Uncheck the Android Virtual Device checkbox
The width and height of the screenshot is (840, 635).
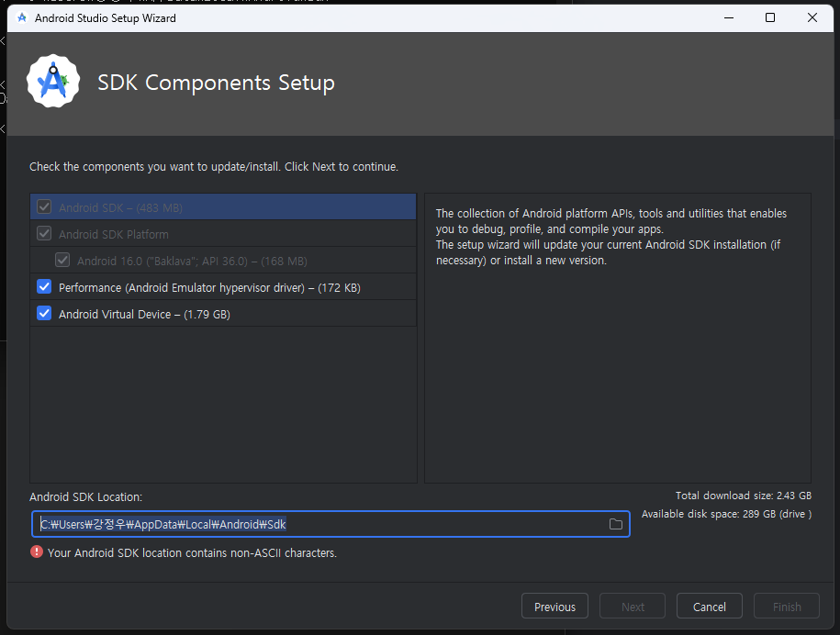(44, 313)
